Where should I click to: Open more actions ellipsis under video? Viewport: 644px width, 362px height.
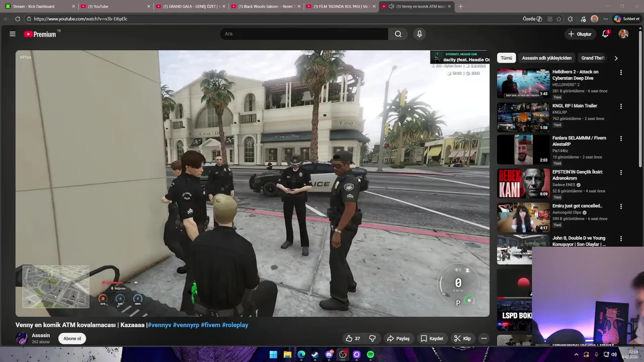(484, 338)
